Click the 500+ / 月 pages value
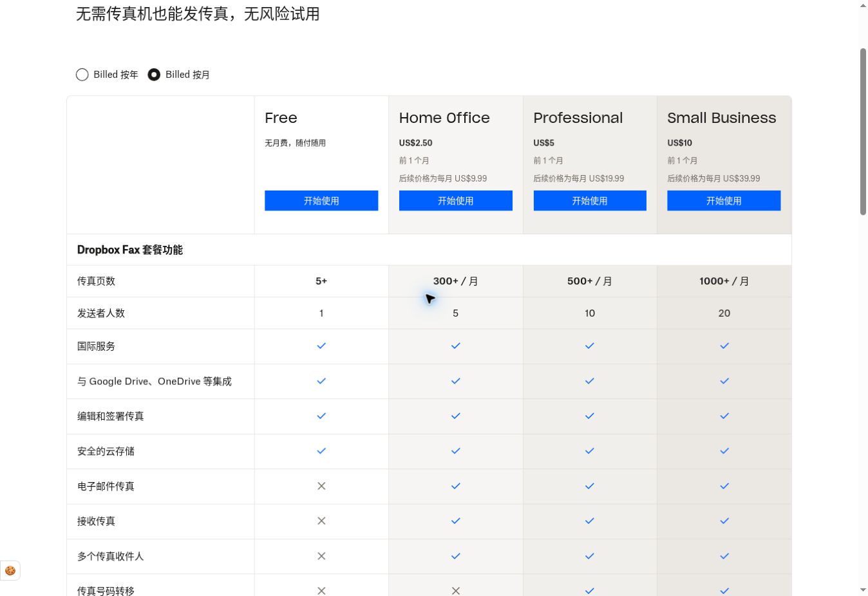The width and height of the screenshot is (868, 596). pyautogui.click(x=590, y=281)
